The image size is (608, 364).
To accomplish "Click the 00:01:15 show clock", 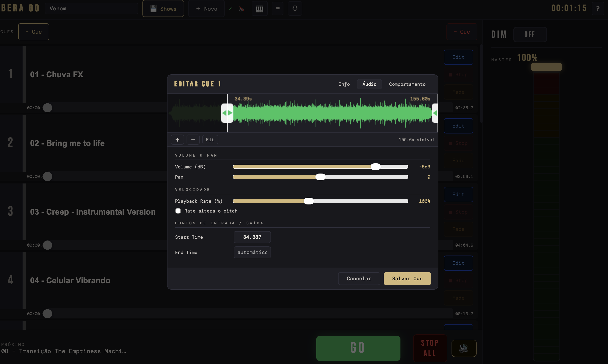I will tap(569, 8).
